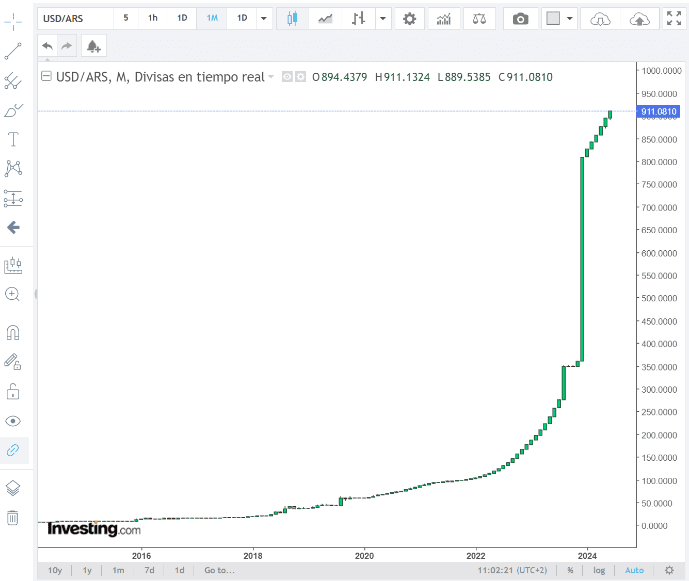Activate the magnet mode tool
This screenshot has width=689, height=581.
tap(13, 332)
